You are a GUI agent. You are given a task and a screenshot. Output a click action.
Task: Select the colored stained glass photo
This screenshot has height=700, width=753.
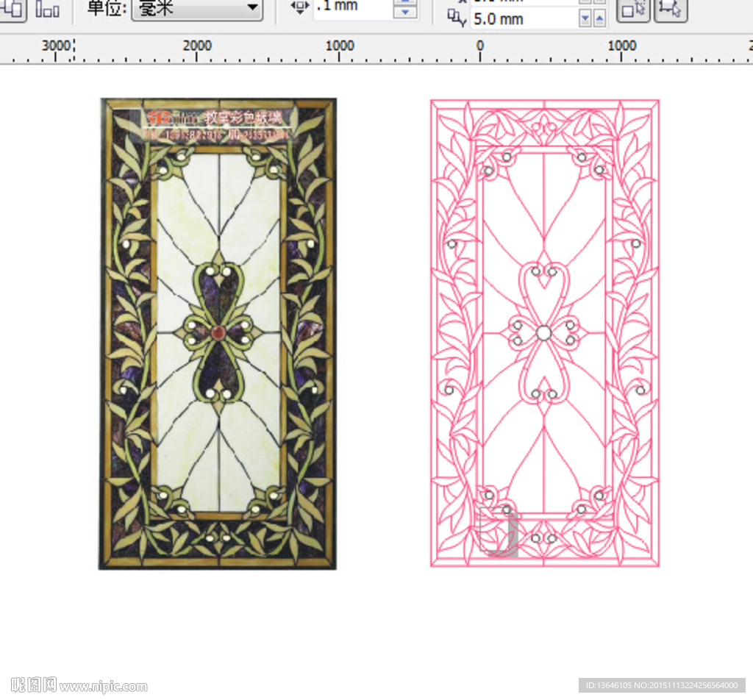[218, 333]
